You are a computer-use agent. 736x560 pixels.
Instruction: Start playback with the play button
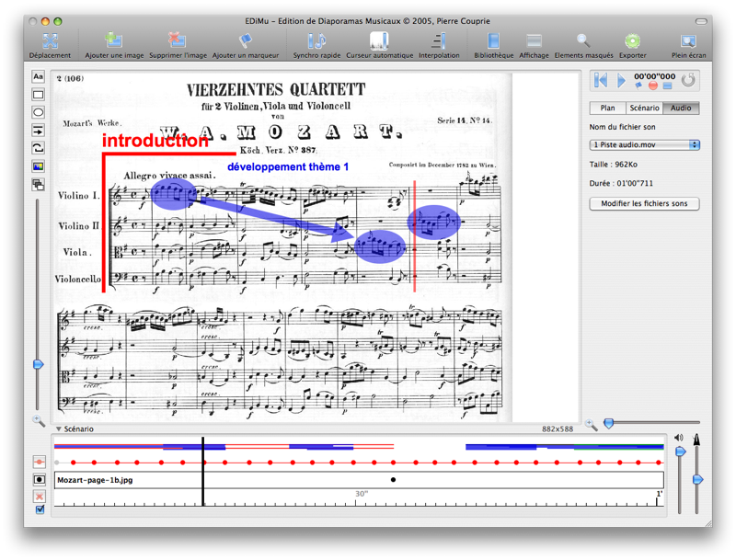coord(620,81)
